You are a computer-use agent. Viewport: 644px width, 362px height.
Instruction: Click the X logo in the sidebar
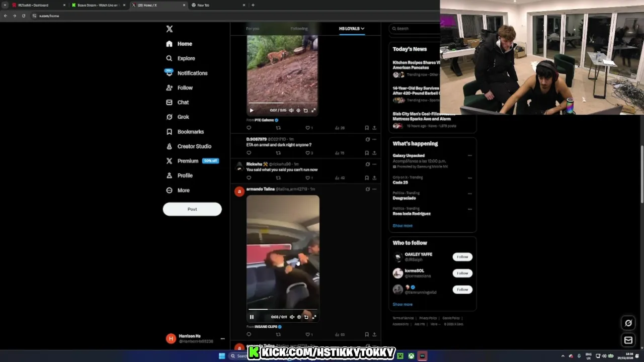[x=170, y=29]
